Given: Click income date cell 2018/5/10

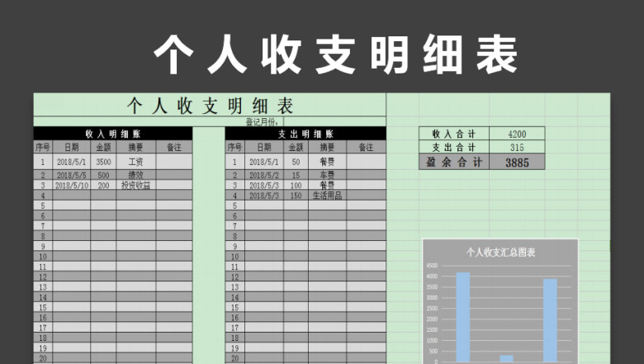Looking at the screenshot, I should click(x=72, y=185).
